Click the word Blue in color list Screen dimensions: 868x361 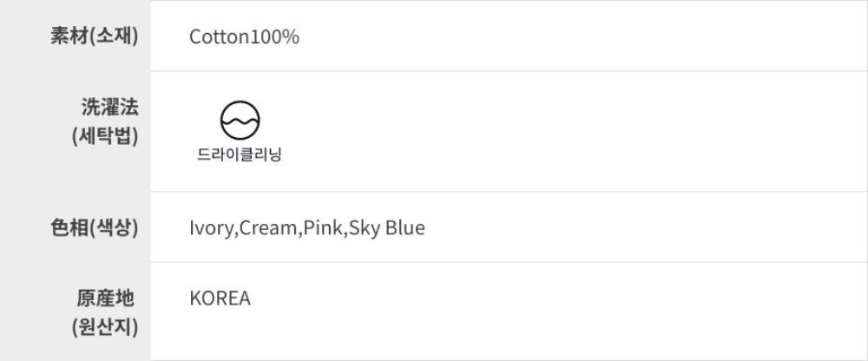(405, 229)
